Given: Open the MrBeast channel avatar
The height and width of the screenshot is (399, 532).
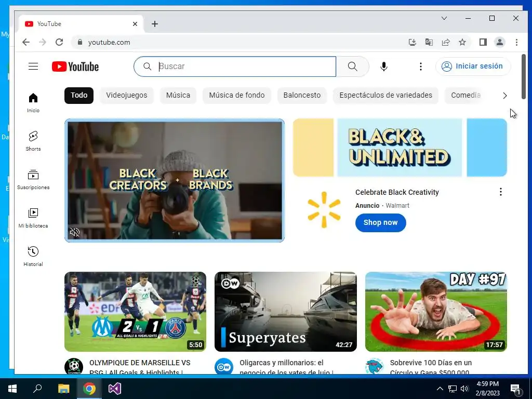Looking at the screenshot, I should point(374,366).
